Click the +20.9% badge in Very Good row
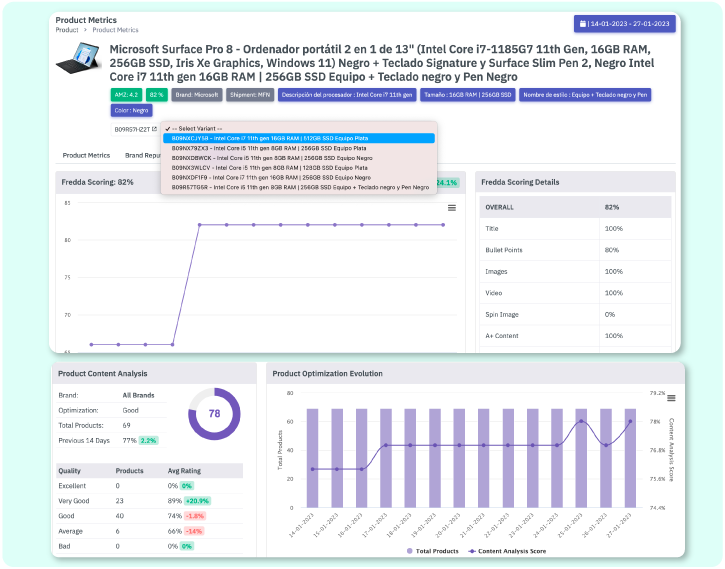 pos(197,501)
